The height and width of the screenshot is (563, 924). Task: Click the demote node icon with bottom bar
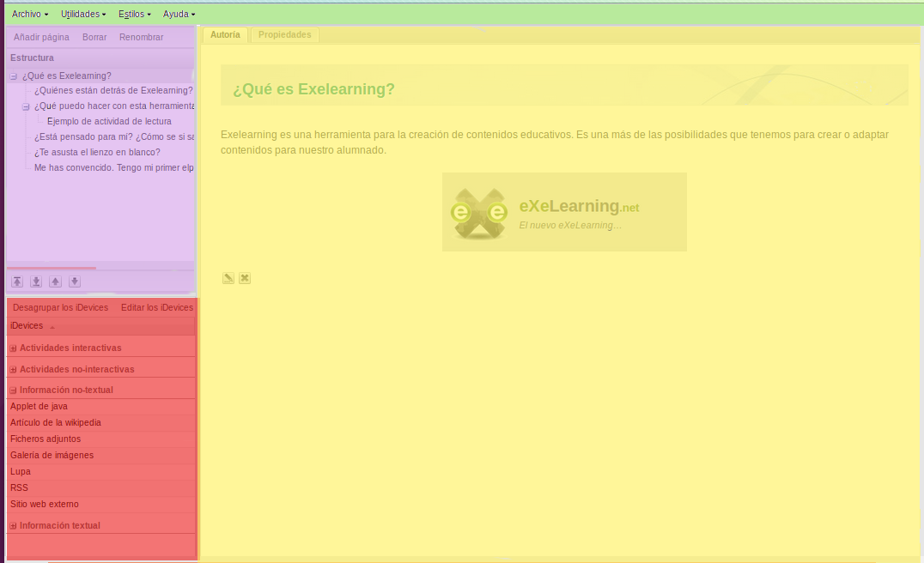36,281
